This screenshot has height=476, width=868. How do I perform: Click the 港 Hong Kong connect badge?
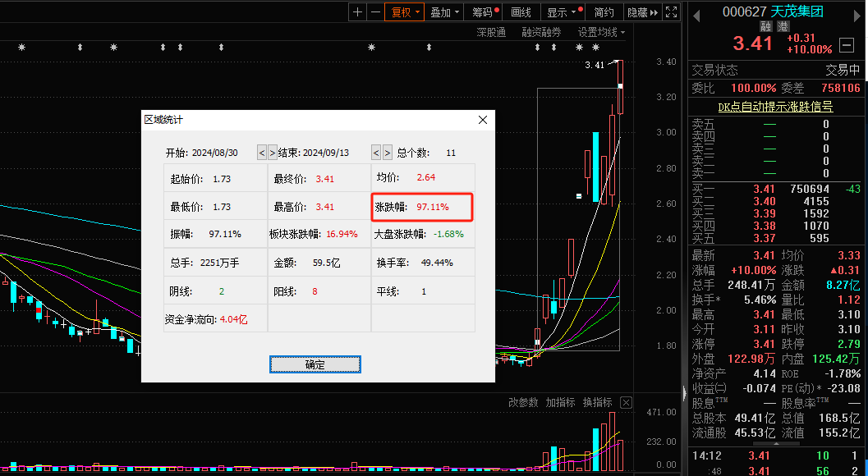783,26
